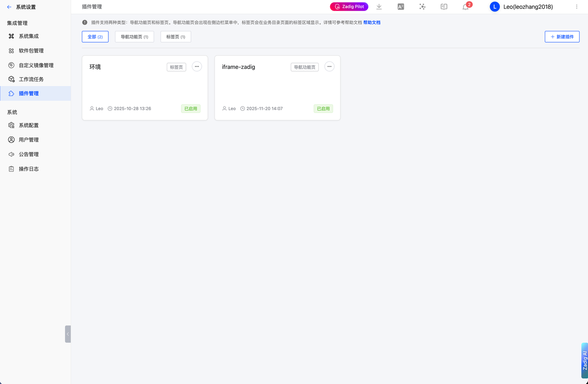Screen dimensions: 588x384
Task: Open more options for 环境 plugin
Action: [x=197, y=67]
